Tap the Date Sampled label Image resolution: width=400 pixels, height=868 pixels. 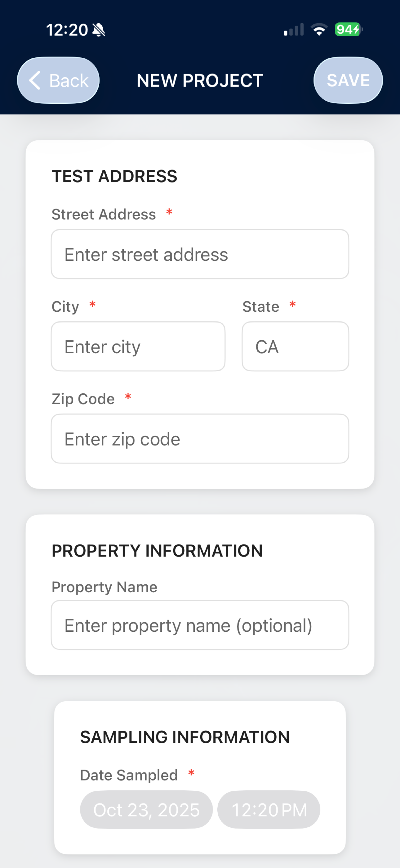click(129, 775)
